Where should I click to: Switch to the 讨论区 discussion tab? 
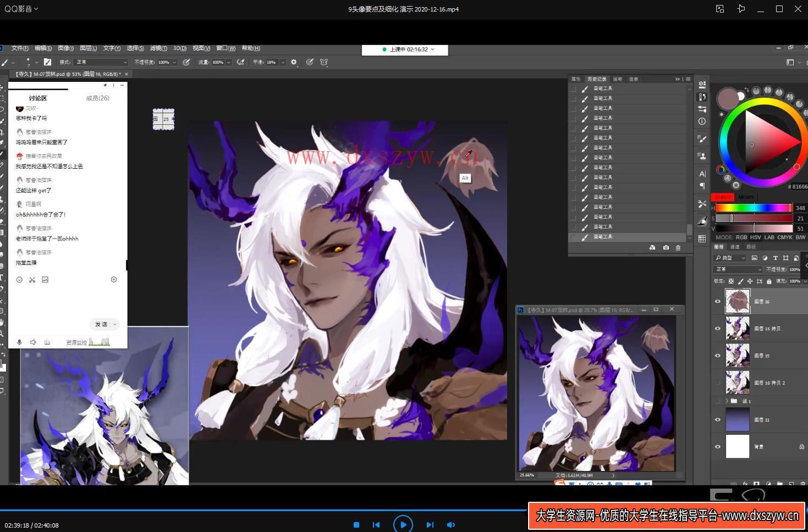pos(38,98)
